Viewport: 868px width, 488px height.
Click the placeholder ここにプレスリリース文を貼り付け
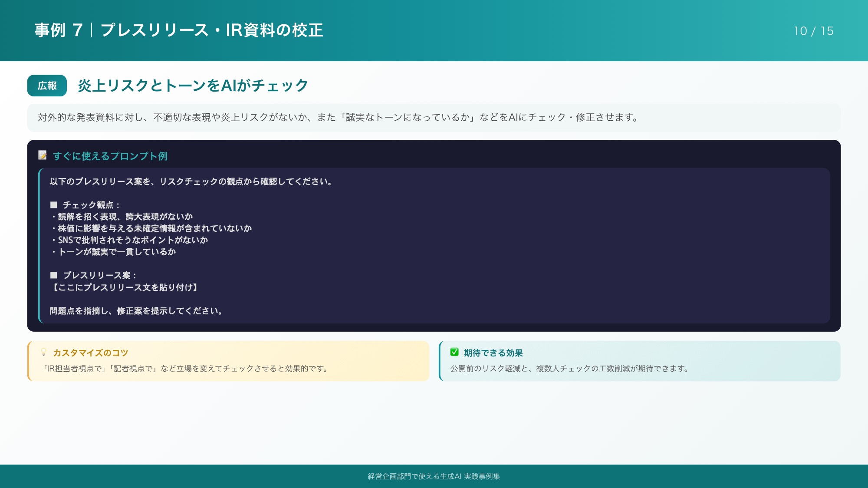click(125, 287)
